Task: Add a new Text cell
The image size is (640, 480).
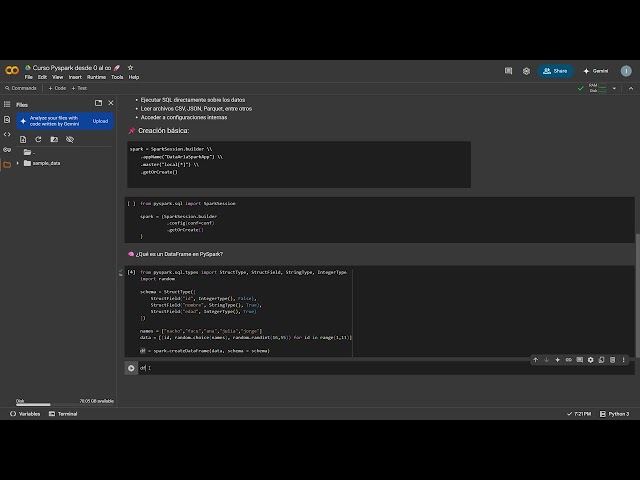Action: [79, 88]
